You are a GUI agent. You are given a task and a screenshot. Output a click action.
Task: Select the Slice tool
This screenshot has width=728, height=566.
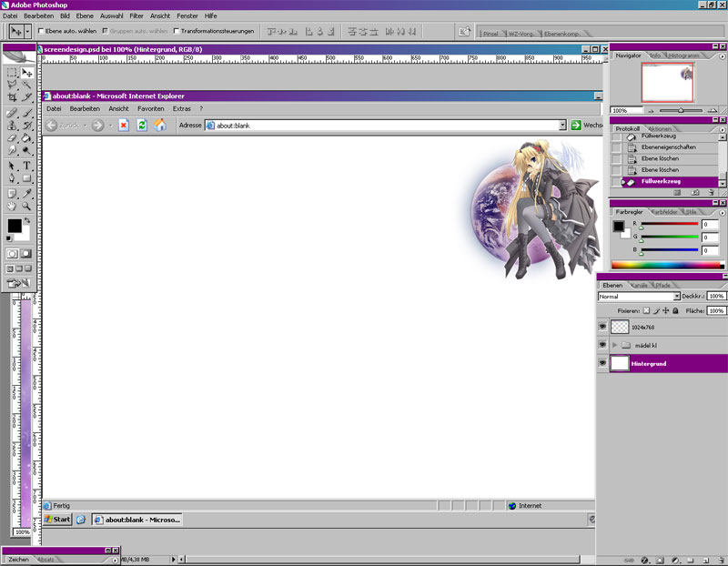pos(27,96)
